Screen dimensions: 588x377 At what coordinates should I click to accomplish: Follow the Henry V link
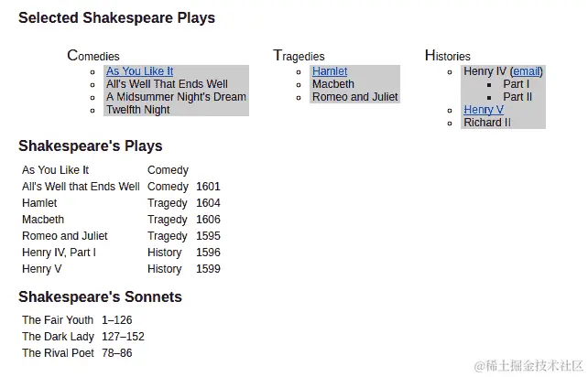483,110
